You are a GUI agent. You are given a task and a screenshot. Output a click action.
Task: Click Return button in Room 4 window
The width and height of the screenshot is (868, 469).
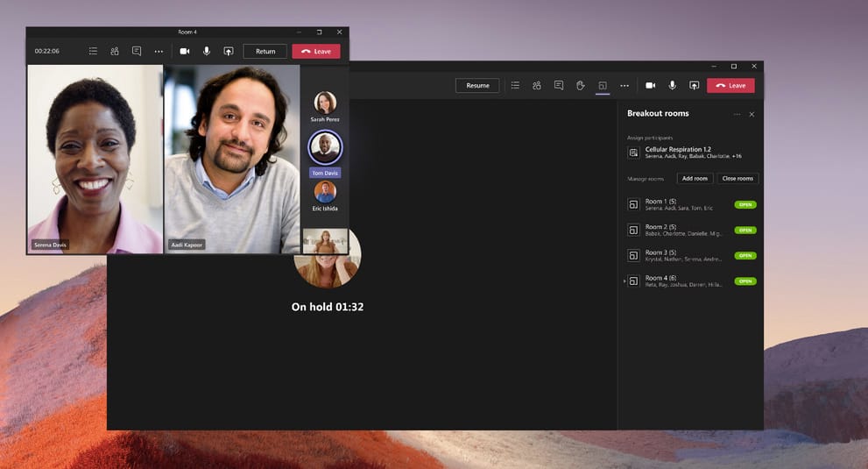(265, 51)
